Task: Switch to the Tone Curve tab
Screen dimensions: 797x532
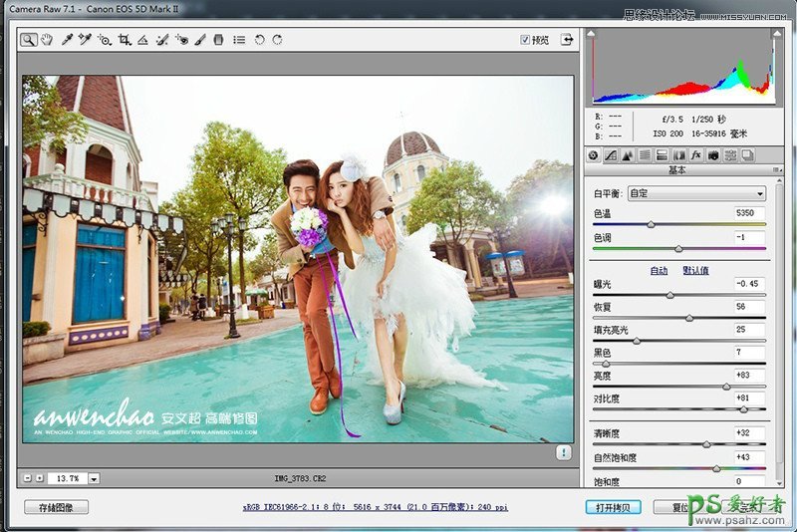Action: click(x=611, y=155)
